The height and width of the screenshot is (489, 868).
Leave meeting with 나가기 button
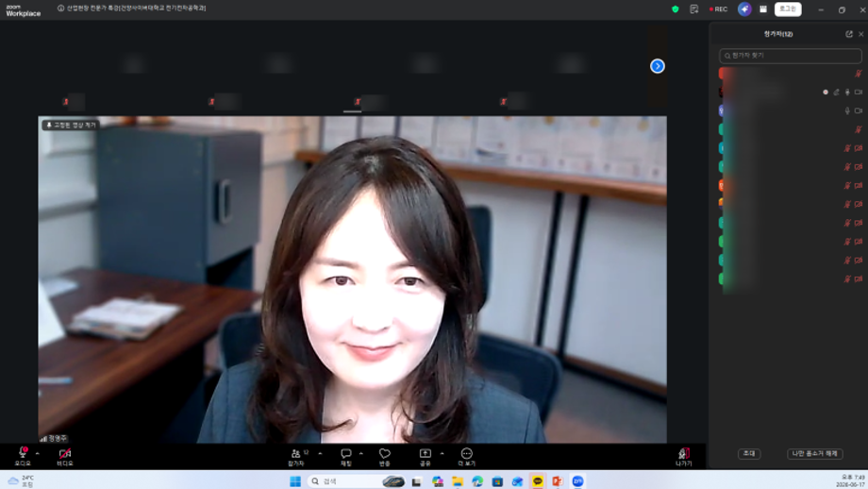coord(684,457)
